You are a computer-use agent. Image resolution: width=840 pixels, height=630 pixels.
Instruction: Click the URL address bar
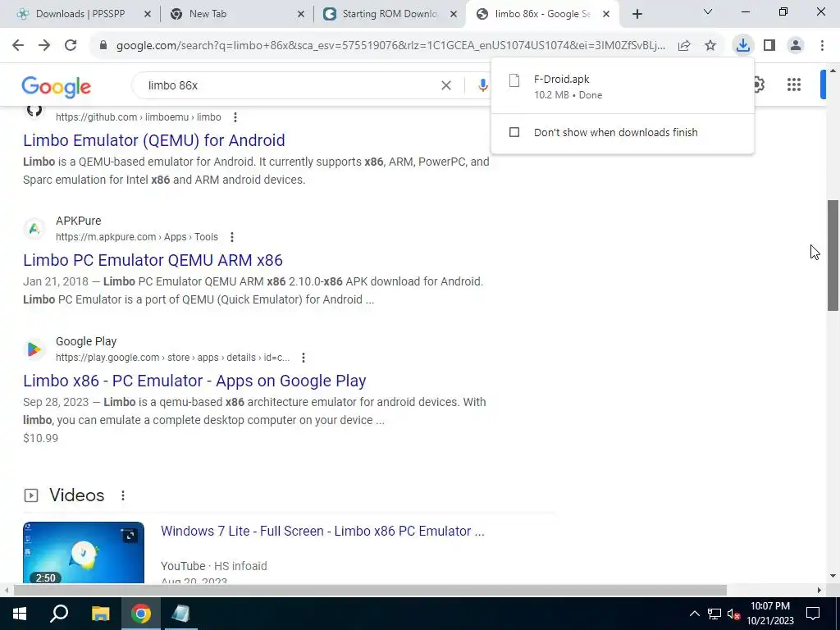pyautogui.click(x=390, y=46)
